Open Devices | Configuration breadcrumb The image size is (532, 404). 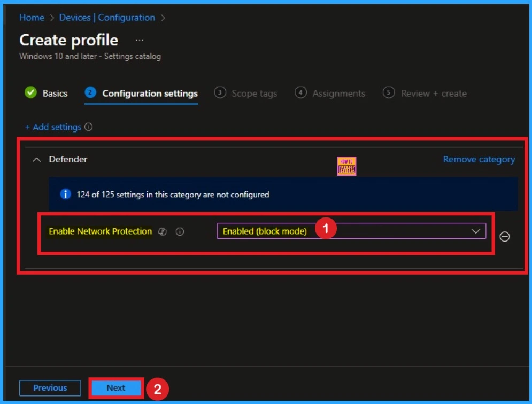pyautogui.click(x=107, y=18)
